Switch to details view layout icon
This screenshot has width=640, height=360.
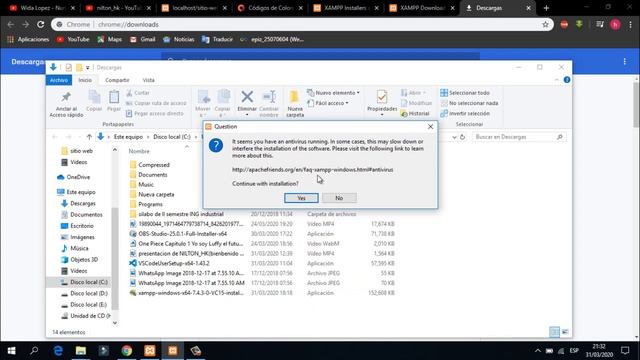pyautogui.click(x=554, y=332)
